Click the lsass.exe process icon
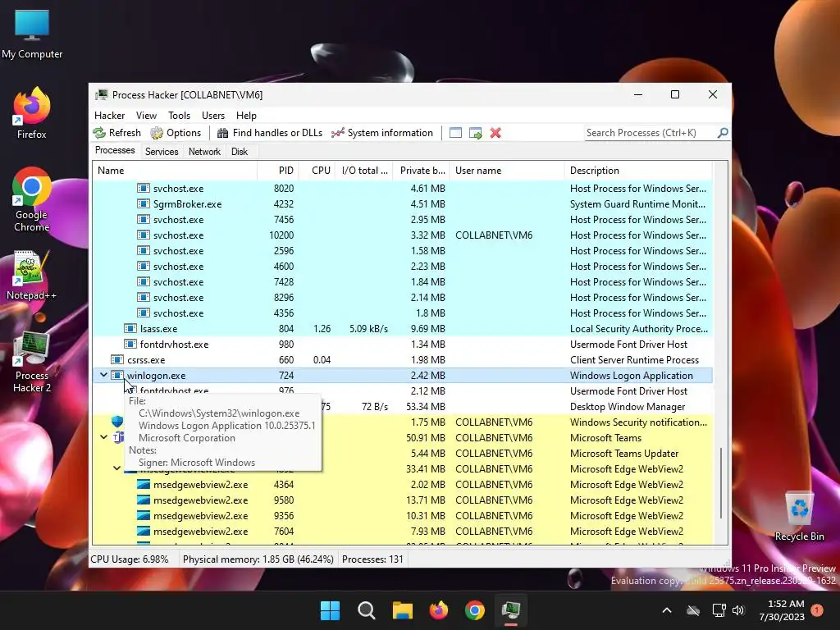Viewport: 840px width, 630px height. (130, 328)
